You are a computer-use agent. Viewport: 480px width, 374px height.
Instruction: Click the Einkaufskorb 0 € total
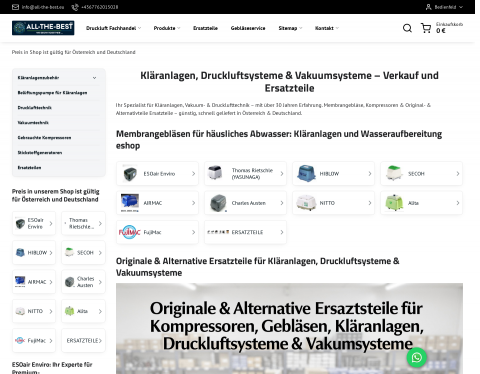tap(449, 28)
